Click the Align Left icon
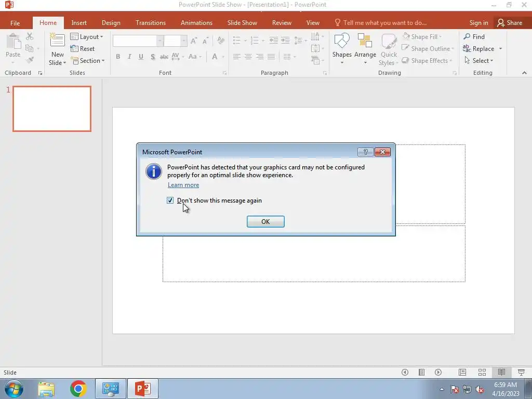532x399 pixels. 237,57
